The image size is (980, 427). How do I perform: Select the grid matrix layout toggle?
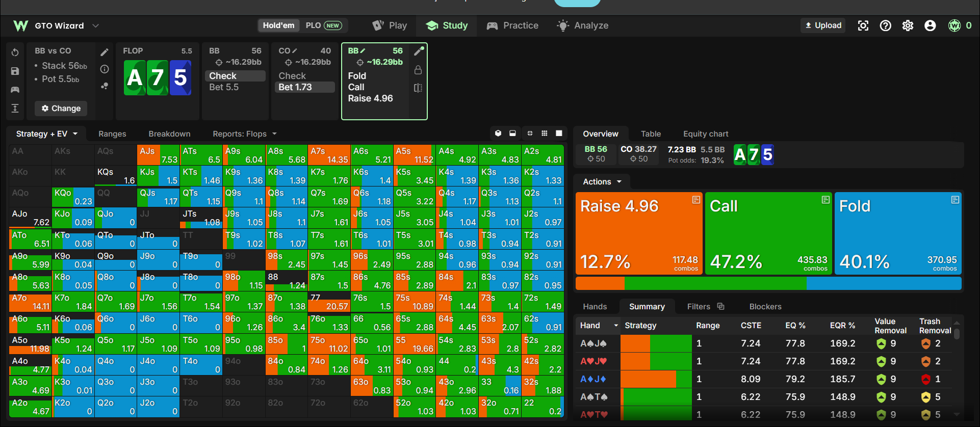coord(545,134)
